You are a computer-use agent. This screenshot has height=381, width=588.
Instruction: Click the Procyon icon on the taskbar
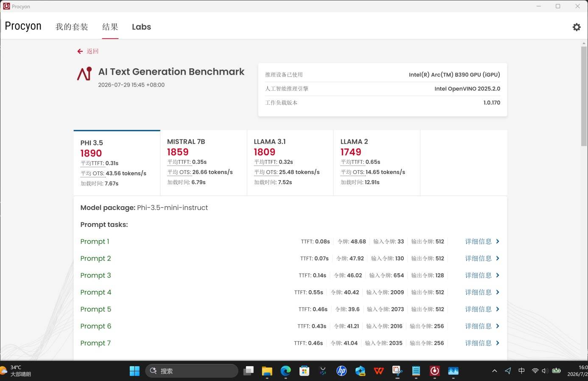[x=435, y=371]
